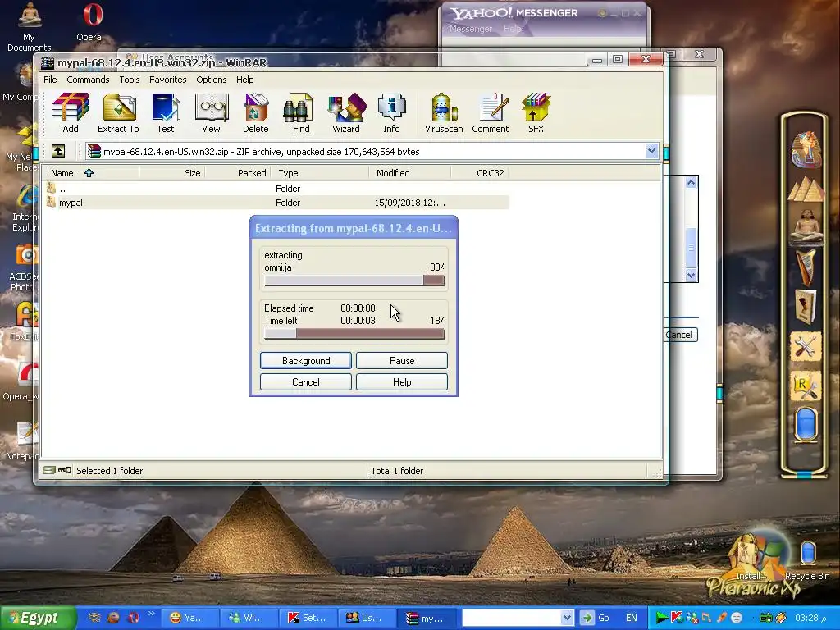
Task: Click the Delete toolbar icon
Action: 256,112
